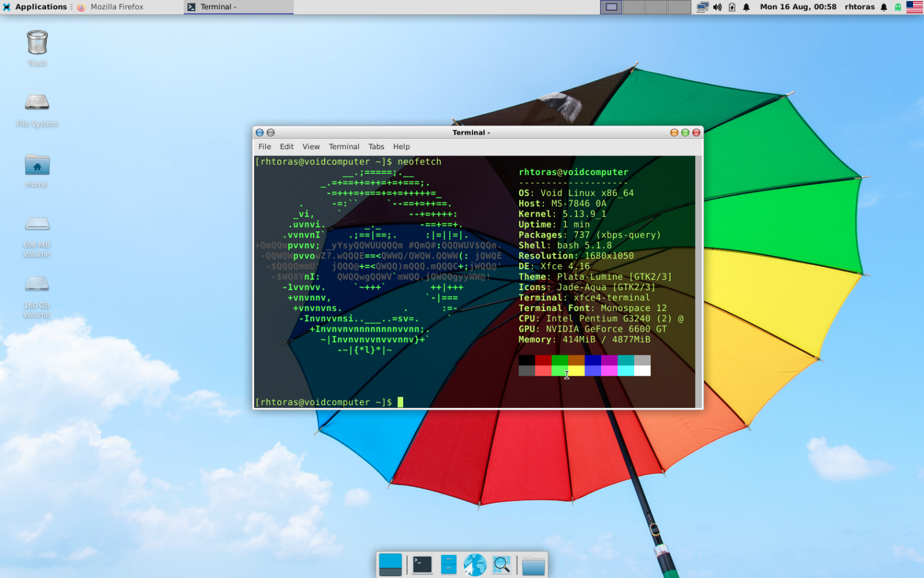Switch to the fourth workspace

(679, 7)
